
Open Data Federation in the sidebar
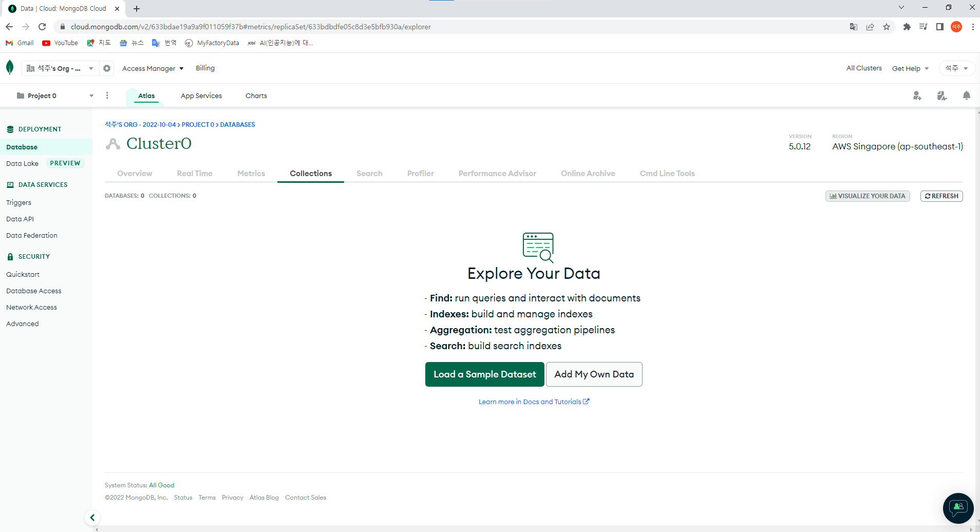pos(32,236)
